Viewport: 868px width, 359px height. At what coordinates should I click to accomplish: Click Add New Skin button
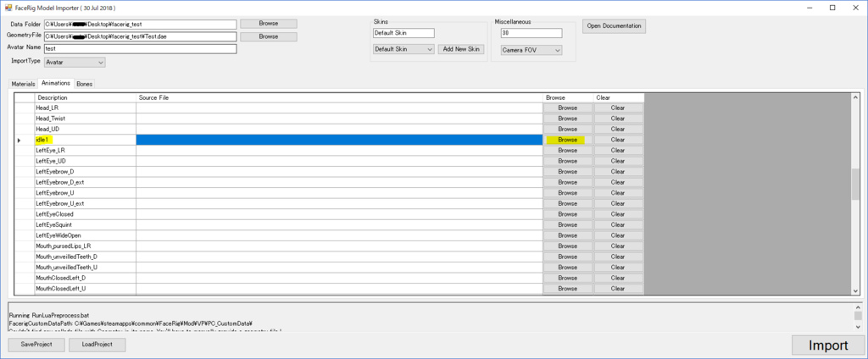coord(461,49)
